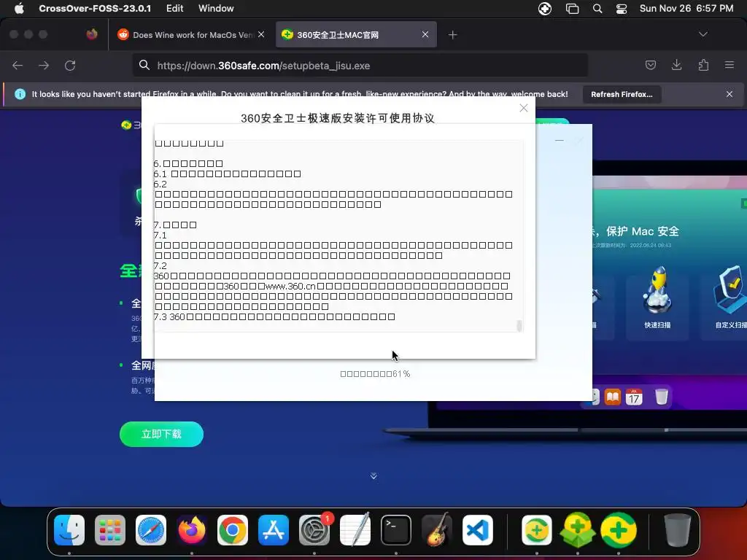Open Spotlight search in menu bar
The width and height of the screenshot is (747, 560).
pos(597,9)
